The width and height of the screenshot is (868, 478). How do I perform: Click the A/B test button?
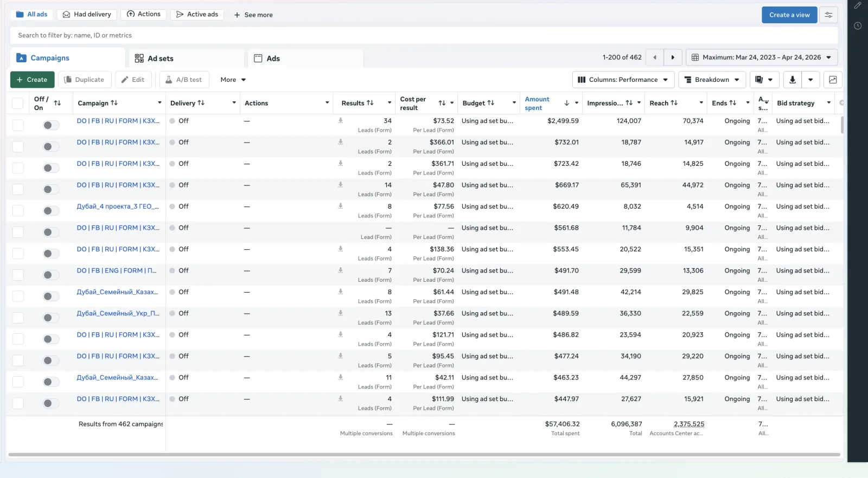[183, 80]
